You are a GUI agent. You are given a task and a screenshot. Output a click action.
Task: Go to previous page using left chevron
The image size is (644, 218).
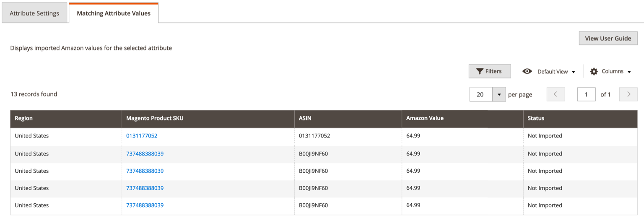(556, 94)
